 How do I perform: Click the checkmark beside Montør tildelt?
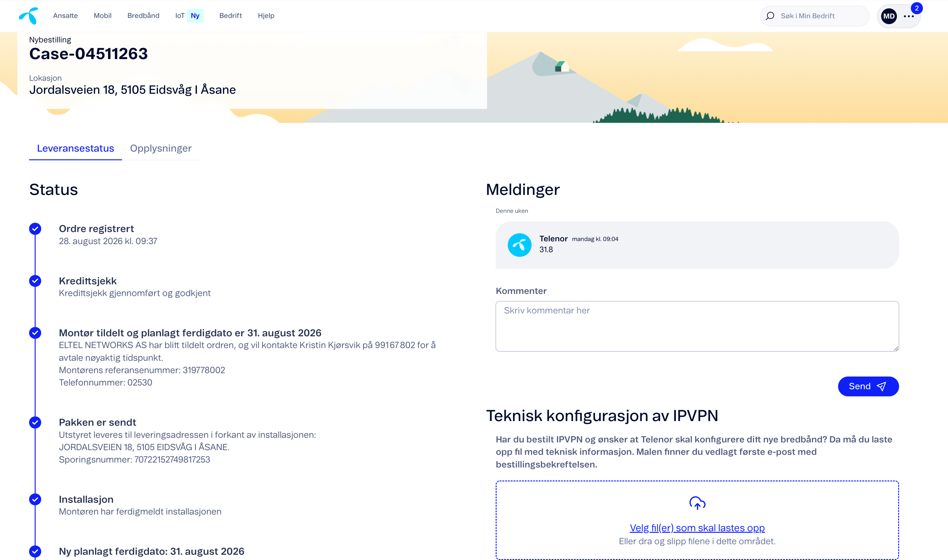(x=35, y=333)
